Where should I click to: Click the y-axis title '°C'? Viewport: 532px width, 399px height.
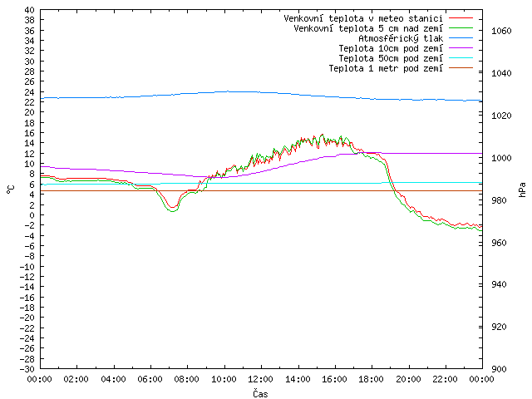[x=10, y=190]
